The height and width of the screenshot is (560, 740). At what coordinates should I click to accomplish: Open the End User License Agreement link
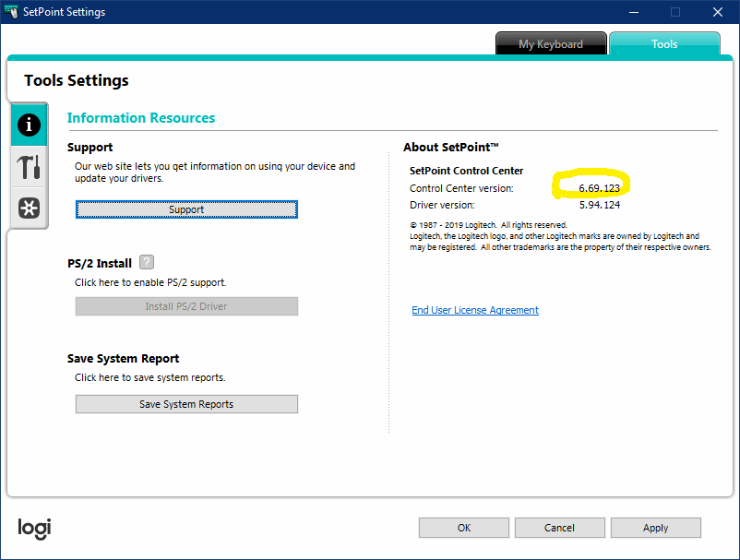[475, 310]
